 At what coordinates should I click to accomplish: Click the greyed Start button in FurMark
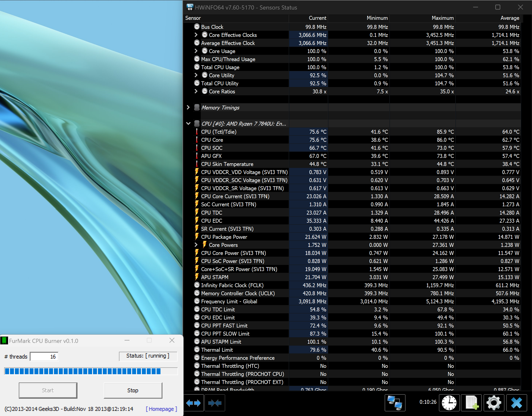48,390
